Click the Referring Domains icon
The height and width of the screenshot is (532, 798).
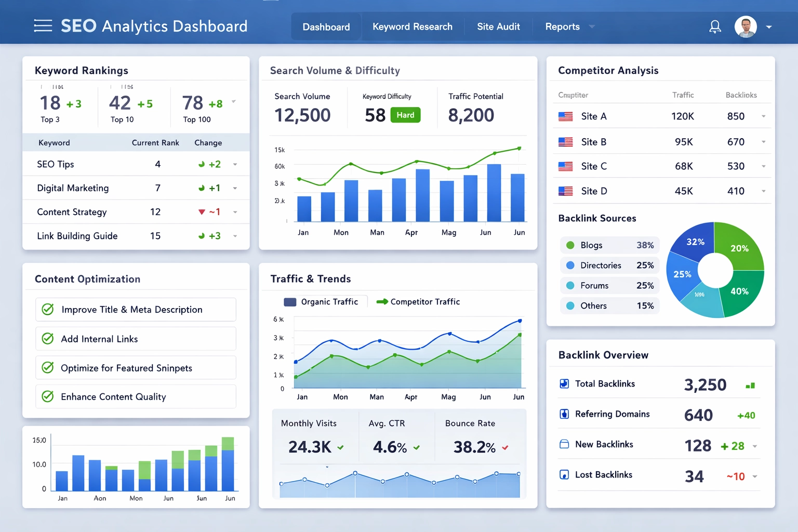(564, 414)
